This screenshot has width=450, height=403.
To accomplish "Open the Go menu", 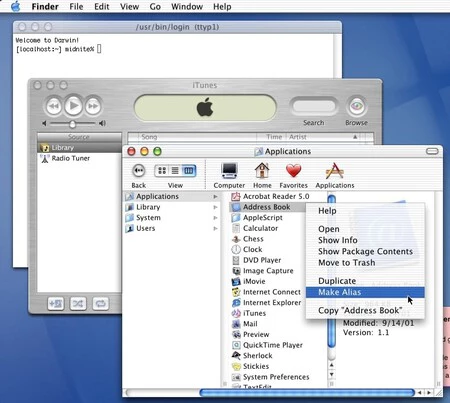I will click(155, 6).
